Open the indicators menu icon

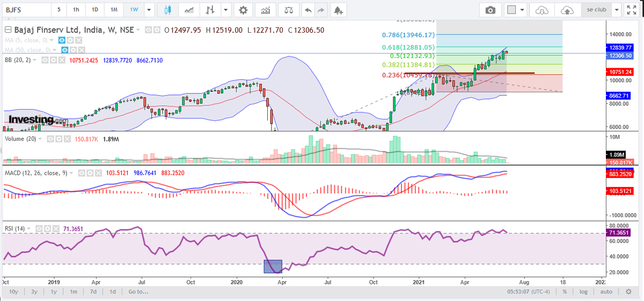point(266,10)
